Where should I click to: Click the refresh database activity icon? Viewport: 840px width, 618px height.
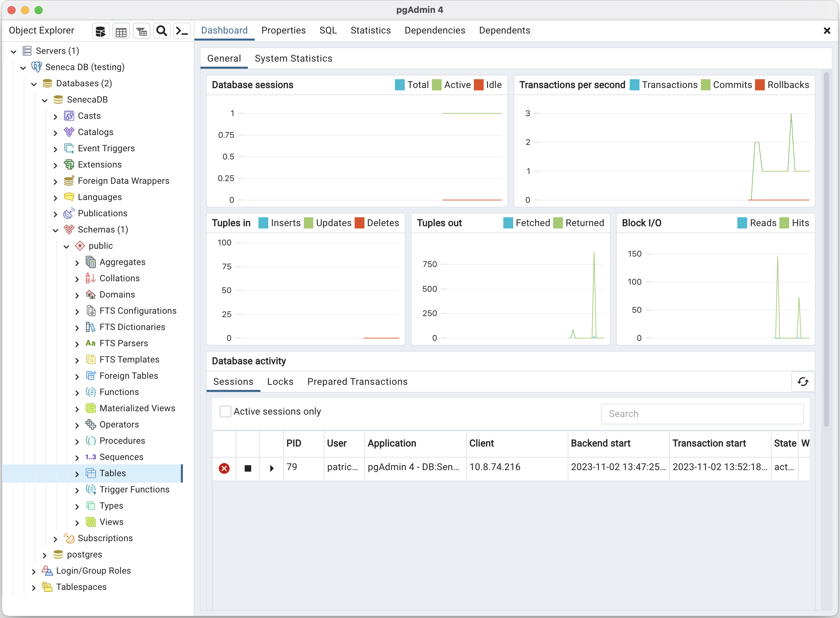(x=803, y=381)
